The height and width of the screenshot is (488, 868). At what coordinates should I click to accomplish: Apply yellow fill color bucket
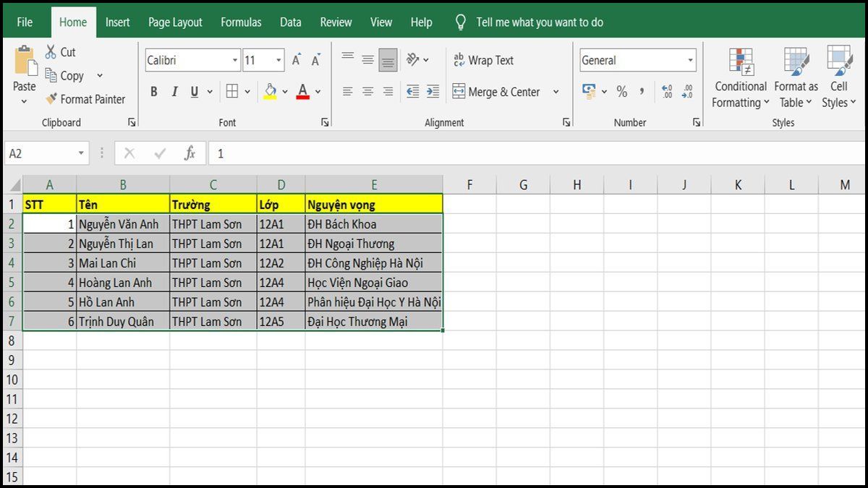(x=271, y=92)
